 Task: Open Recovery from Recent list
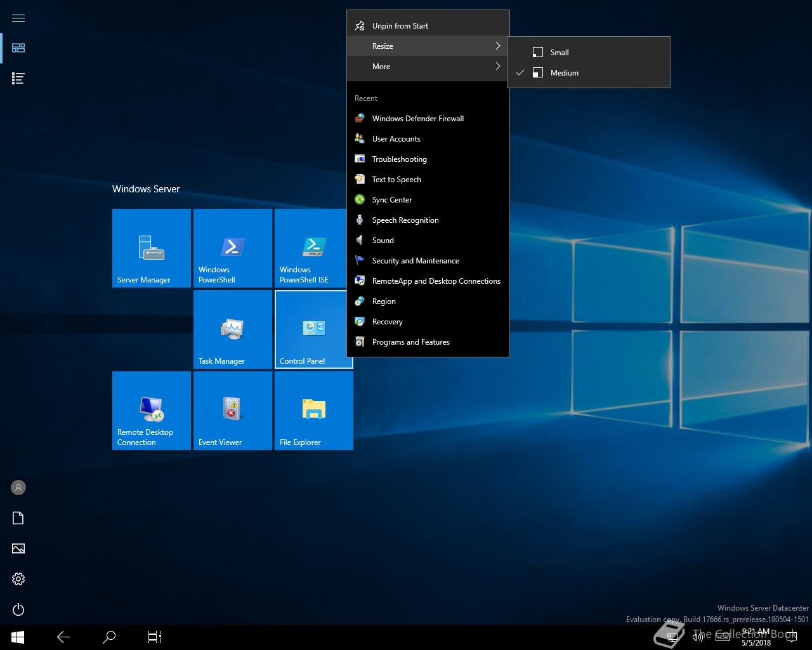click(x=428, y=322)
